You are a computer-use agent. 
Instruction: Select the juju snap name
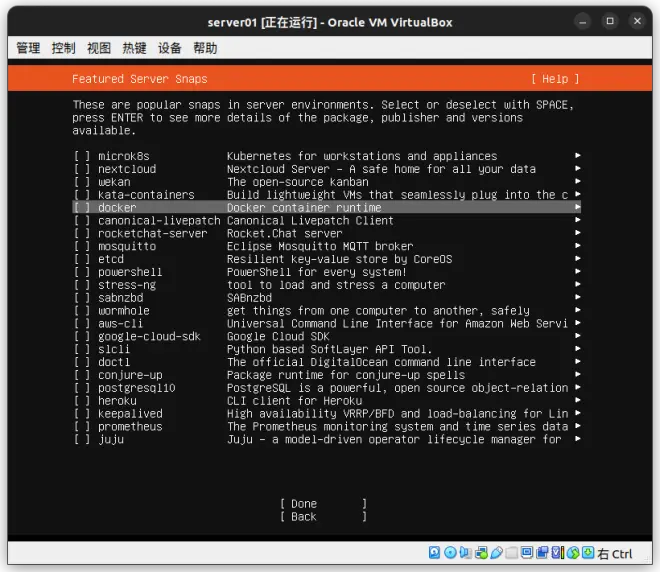tap(111, 439)
